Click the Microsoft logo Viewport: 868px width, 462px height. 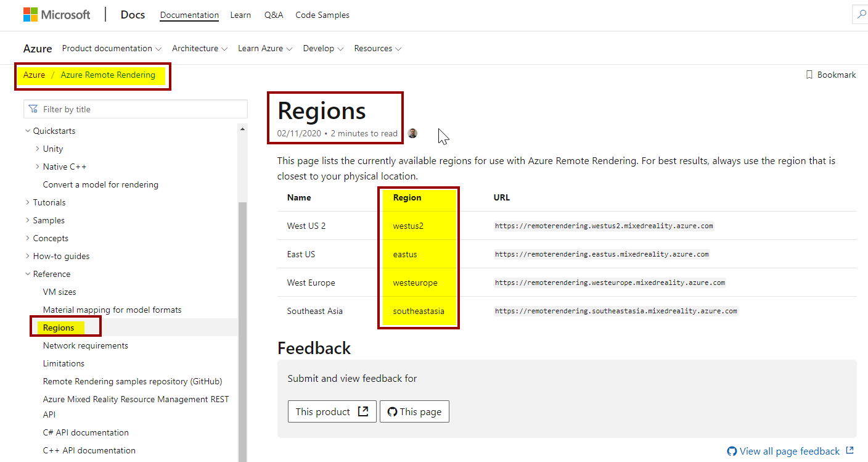click(x=57, y=15)
